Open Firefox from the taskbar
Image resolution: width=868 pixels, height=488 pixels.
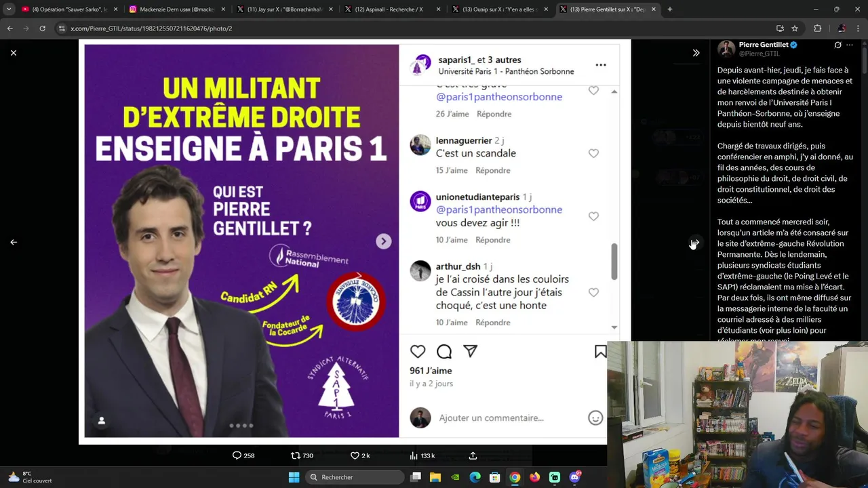[534, 477]
